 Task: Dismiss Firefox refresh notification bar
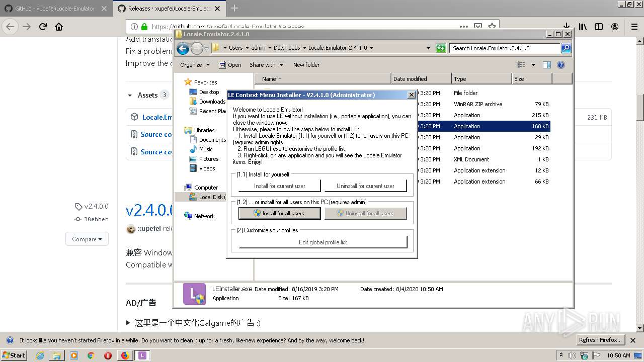click(x=633, y=340)
